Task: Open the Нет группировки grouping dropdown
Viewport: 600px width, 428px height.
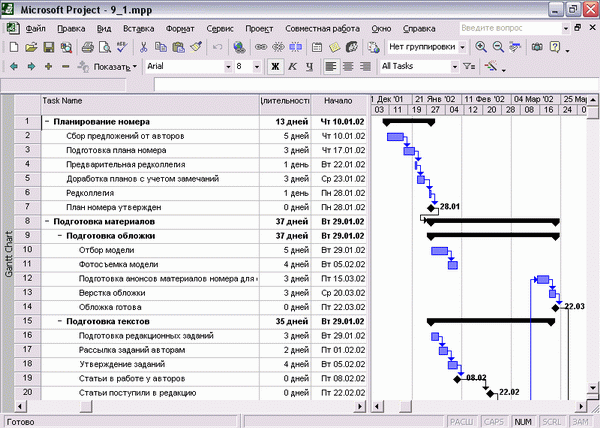Action: coord(463,47)
